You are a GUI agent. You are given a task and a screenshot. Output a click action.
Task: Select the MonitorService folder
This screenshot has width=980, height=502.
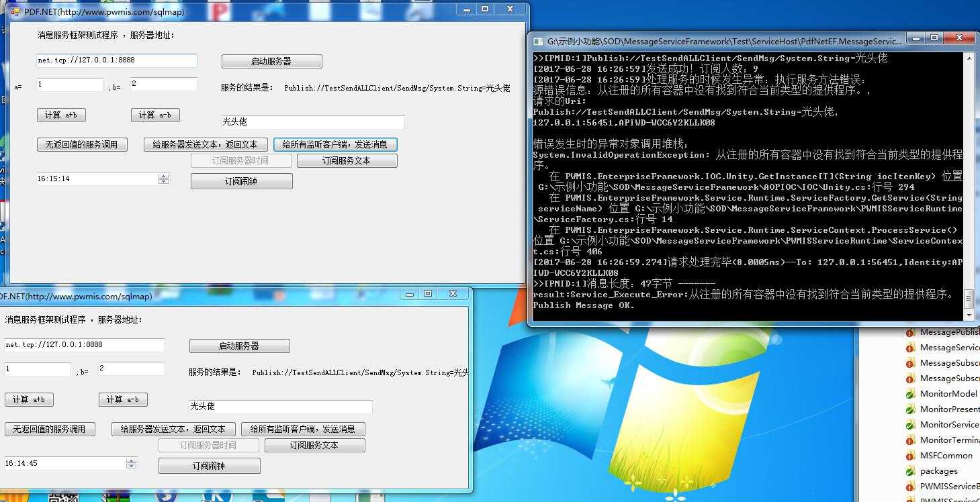click(x=943, y=425)
